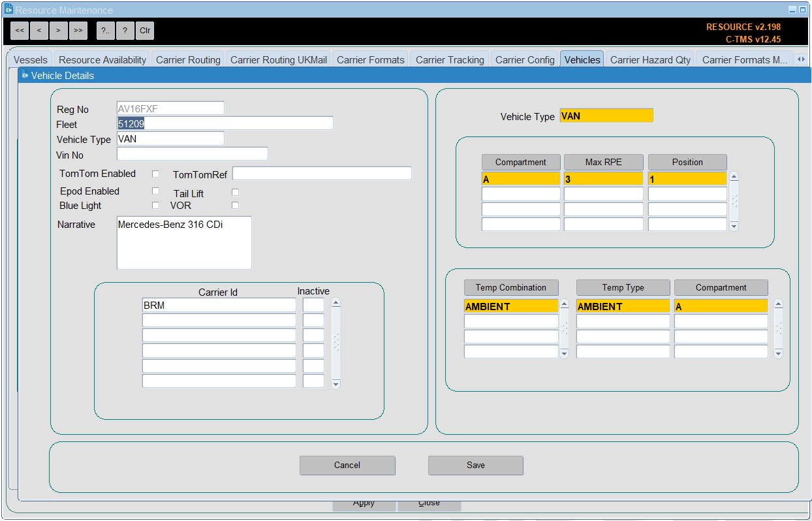Open the Carrier Config tab

(525, 59)
